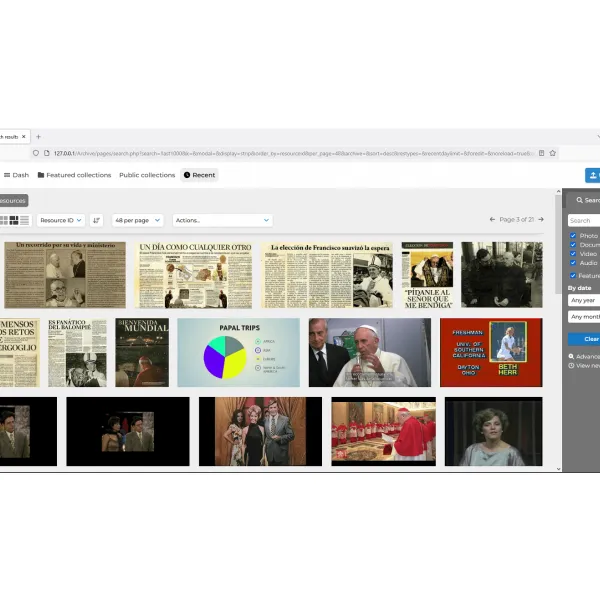
Task: Click the Featured collections folder icon
Action: pyautogui.click(x=41, y=175)
